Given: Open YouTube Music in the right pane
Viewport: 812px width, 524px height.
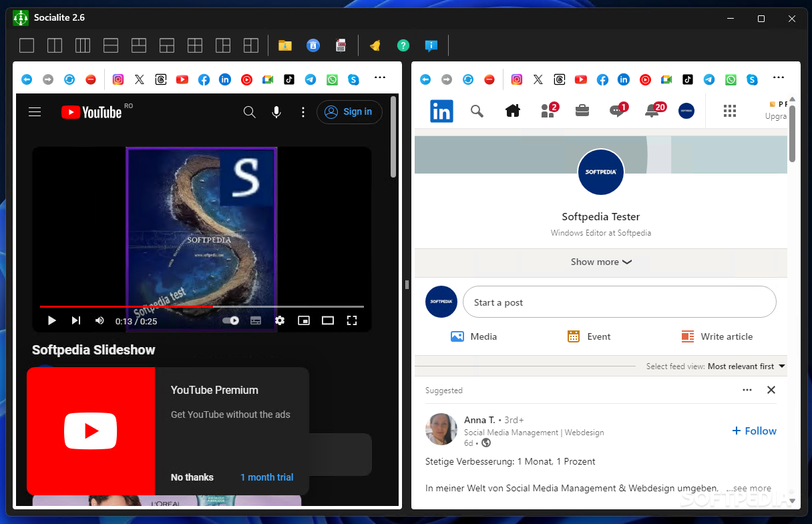Looking at the screenshot, I should point(645,79).
